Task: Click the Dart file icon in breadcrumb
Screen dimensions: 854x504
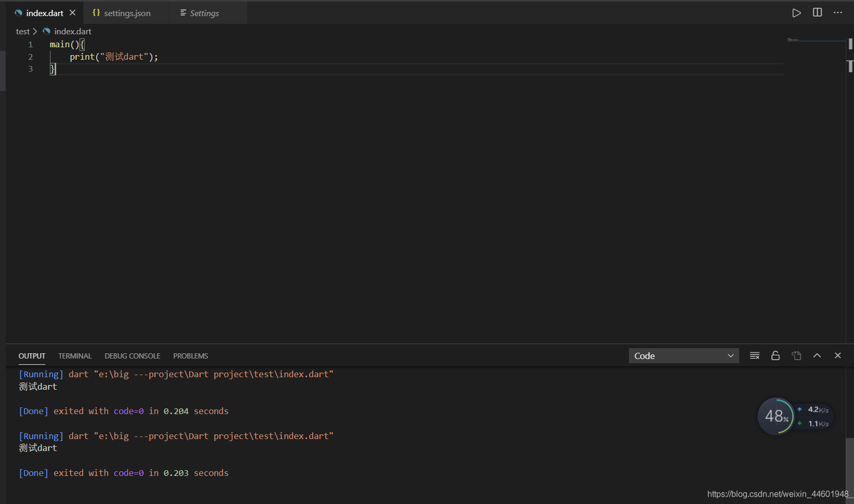Action: 47,31
